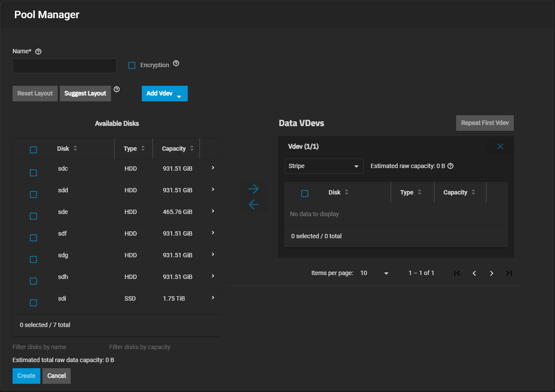Focus the pool Name input field
555x392 pixels.
(x=65, y=66)
